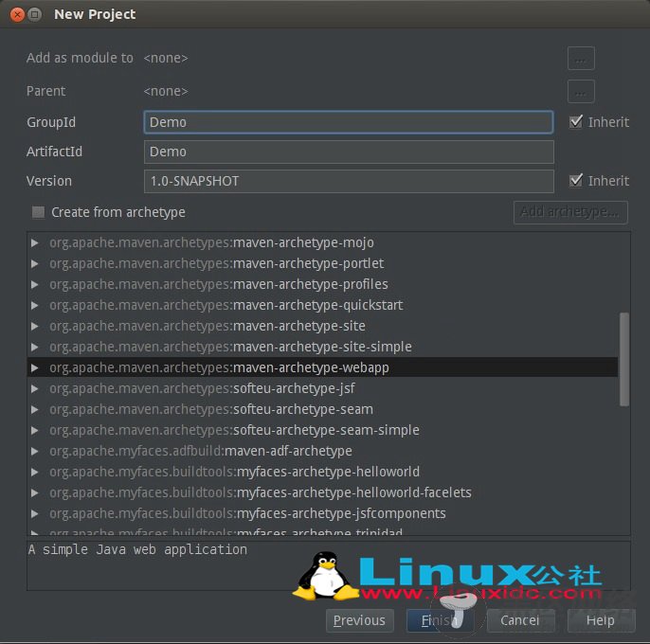
Task: Select maven-archetype-portlet archetype row
Action: 323,263
